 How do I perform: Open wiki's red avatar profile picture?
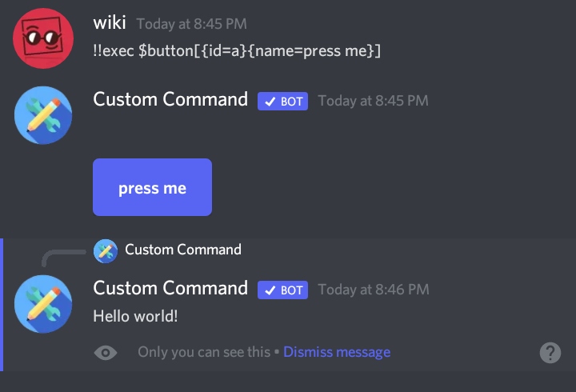tap(43, 38)
